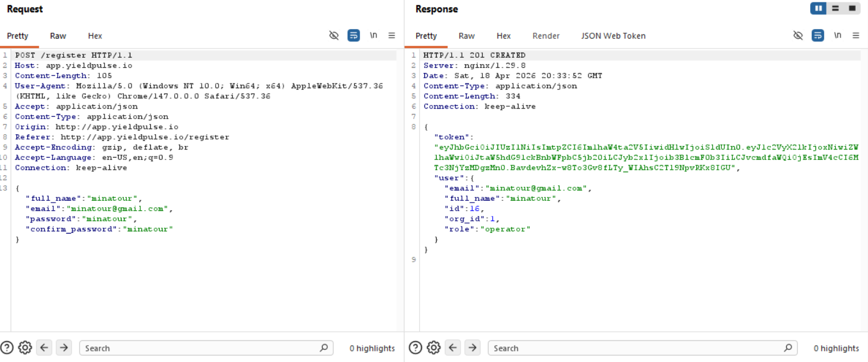Open the JSON Web Token tab
868x362 pixels.
(613, 36)
